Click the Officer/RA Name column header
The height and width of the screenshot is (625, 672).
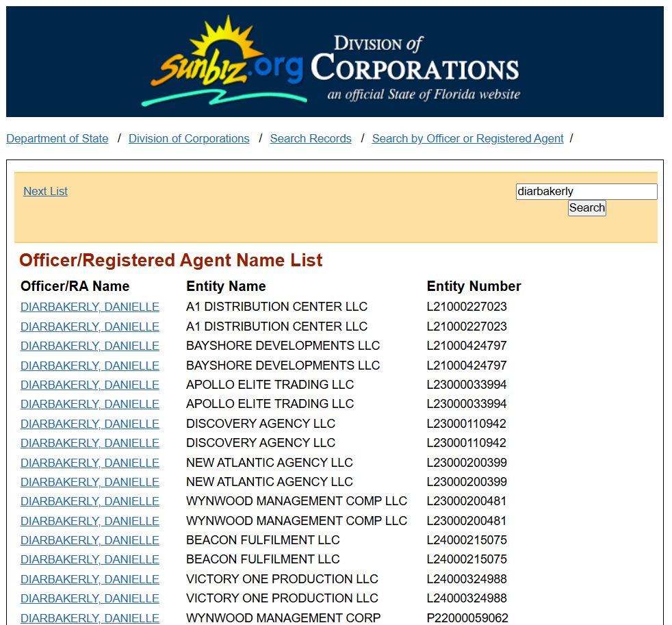pyautogui.click(x=75, y=286)
